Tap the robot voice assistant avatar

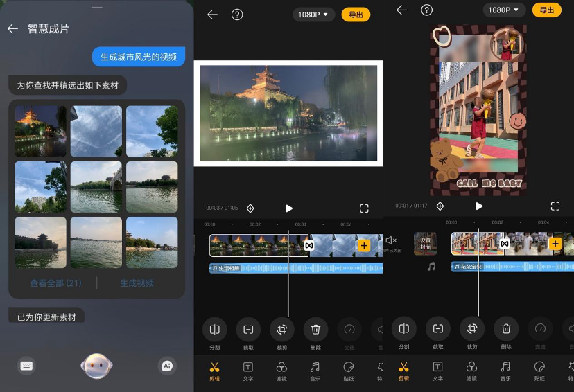96,365
